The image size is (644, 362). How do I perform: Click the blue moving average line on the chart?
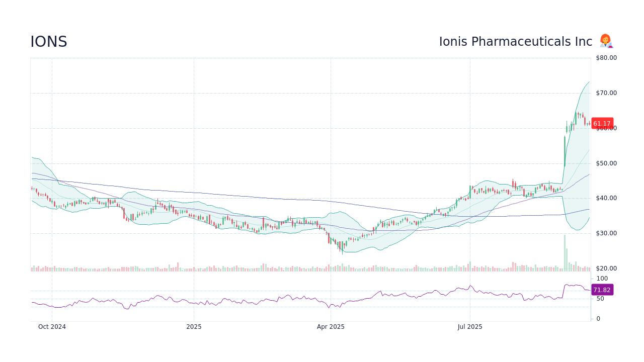[x=252, y=196]
